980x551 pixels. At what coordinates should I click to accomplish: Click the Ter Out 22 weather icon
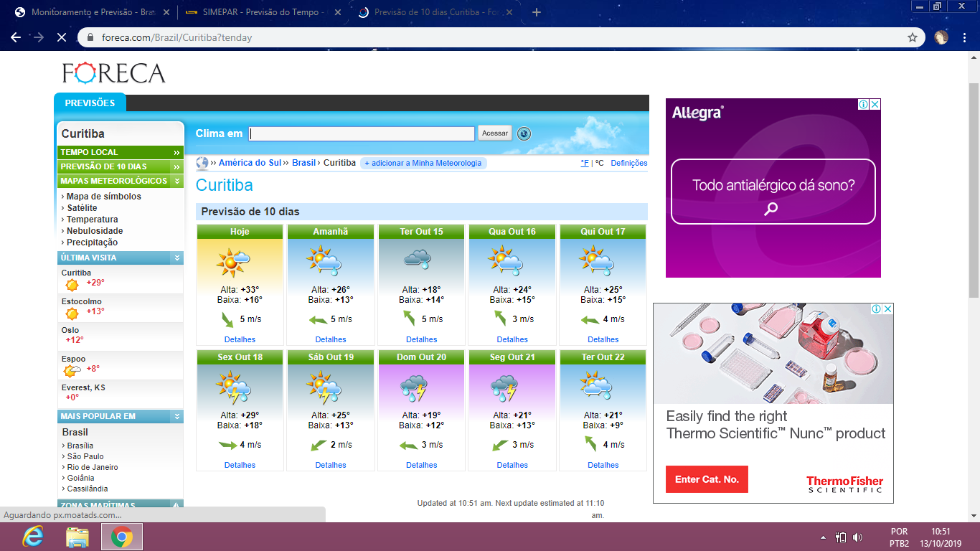(x=597, y=386)
